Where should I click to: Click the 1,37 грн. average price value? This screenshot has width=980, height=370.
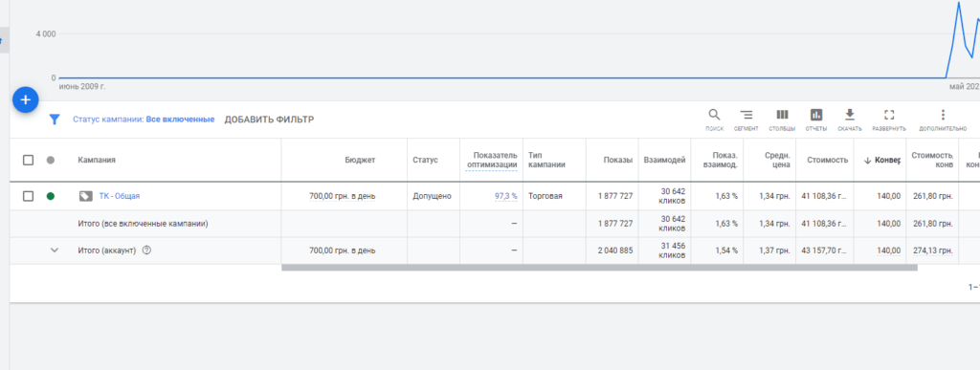point(774,250)
